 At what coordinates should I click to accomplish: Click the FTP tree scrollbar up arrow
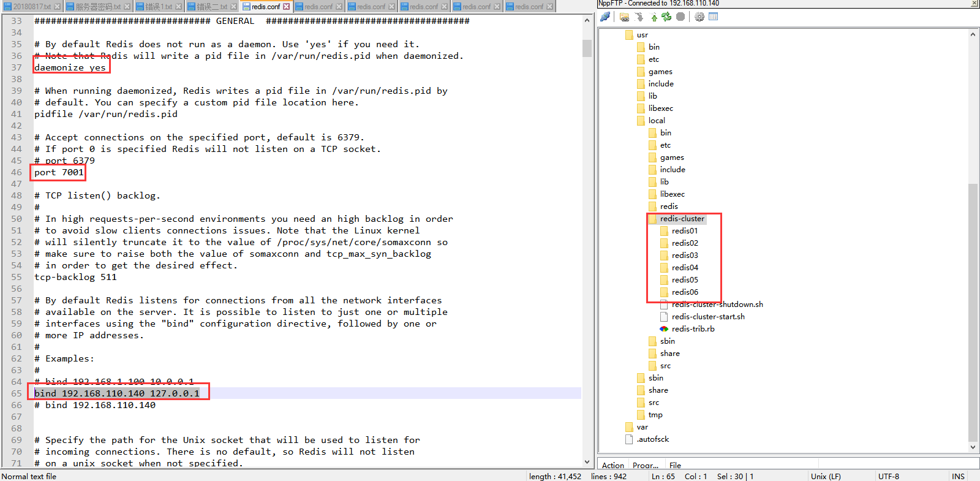point(973,34)
